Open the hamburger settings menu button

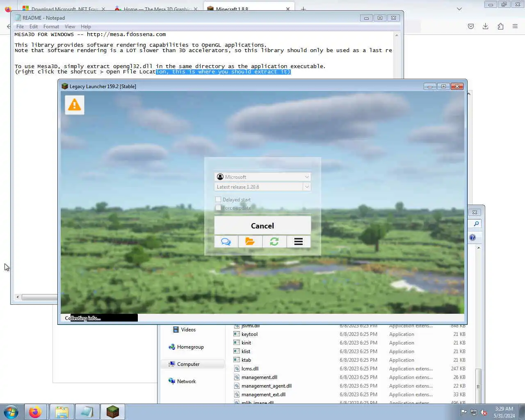coord(299,242)
